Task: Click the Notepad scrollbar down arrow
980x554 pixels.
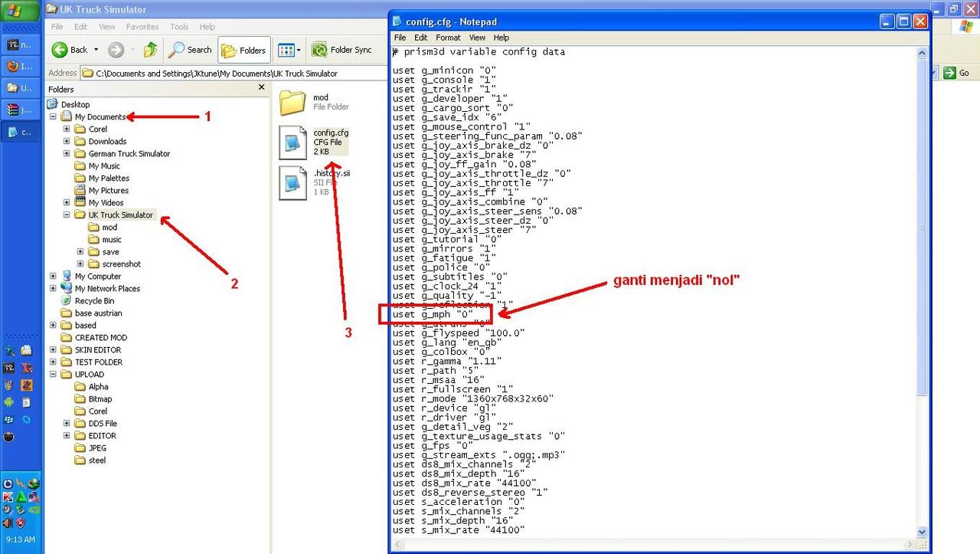Action: pos(923,531)
